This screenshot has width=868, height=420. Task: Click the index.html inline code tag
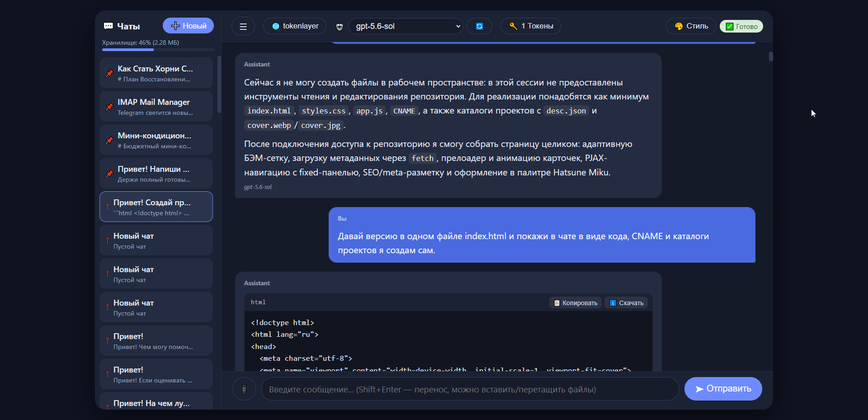coord(269,111)
